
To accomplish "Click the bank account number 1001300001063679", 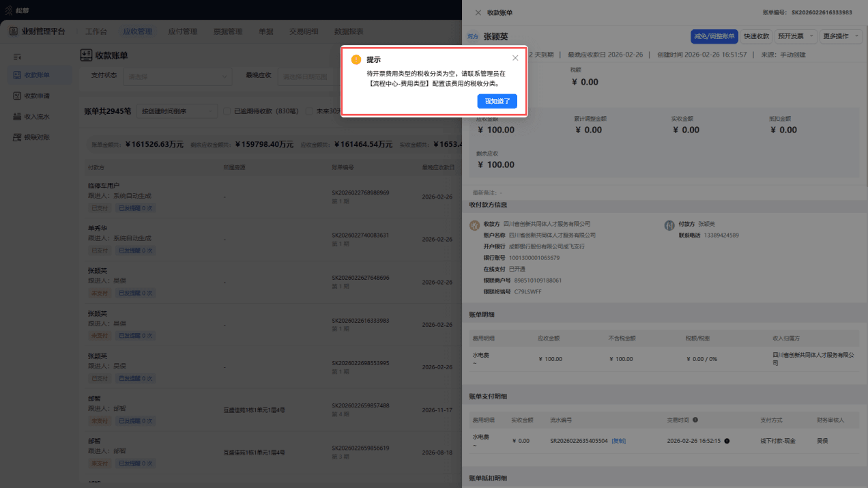I will pyautogui.click(x=534, y=258).
